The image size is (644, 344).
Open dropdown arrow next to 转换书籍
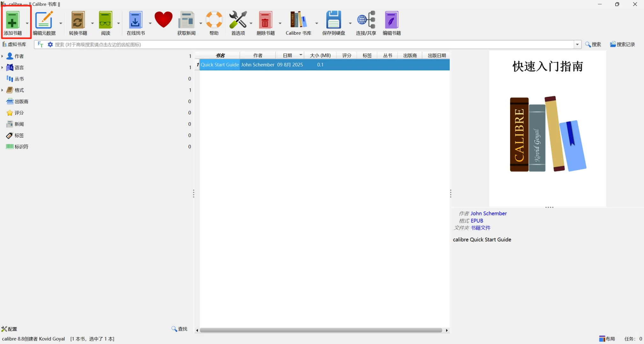[x=92, y=23]
